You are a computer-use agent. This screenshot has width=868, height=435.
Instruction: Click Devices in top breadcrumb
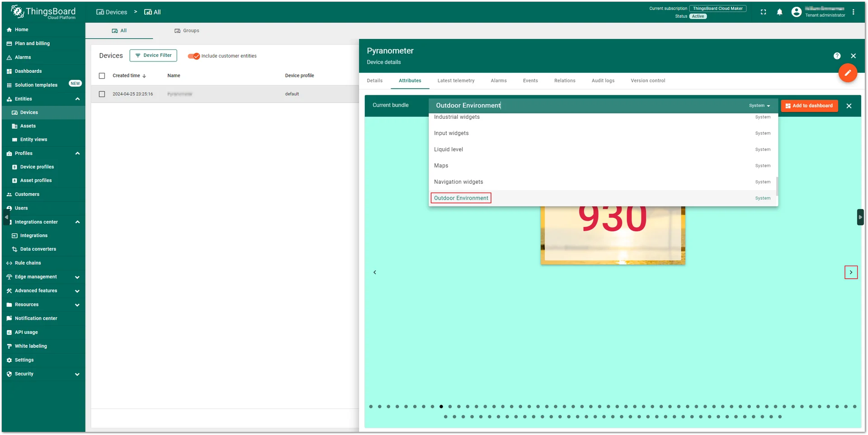[x=112, y=12]
